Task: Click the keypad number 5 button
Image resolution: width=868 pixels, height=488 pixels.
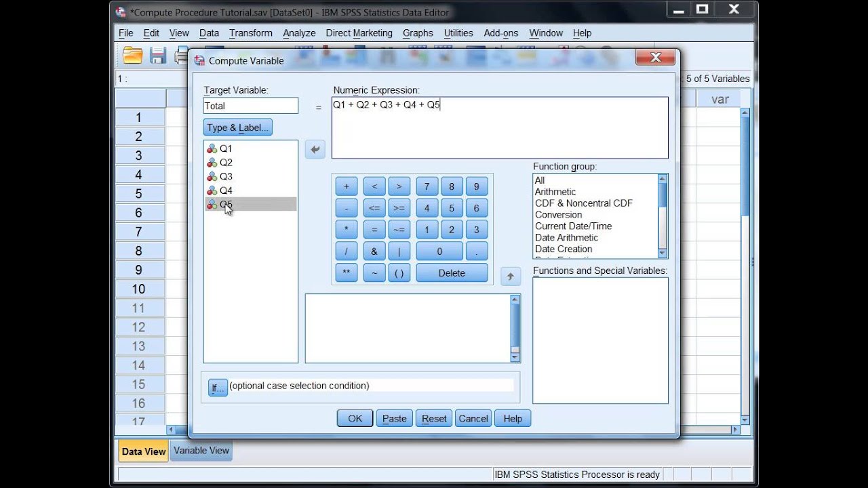Action: pyautogui.click(x=452, y=208)
